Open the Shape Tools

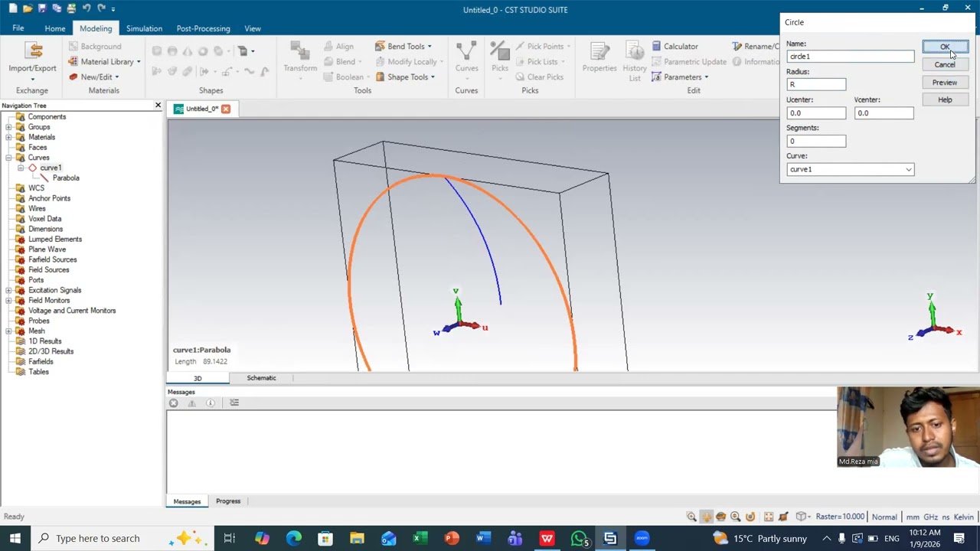(405, 77)
